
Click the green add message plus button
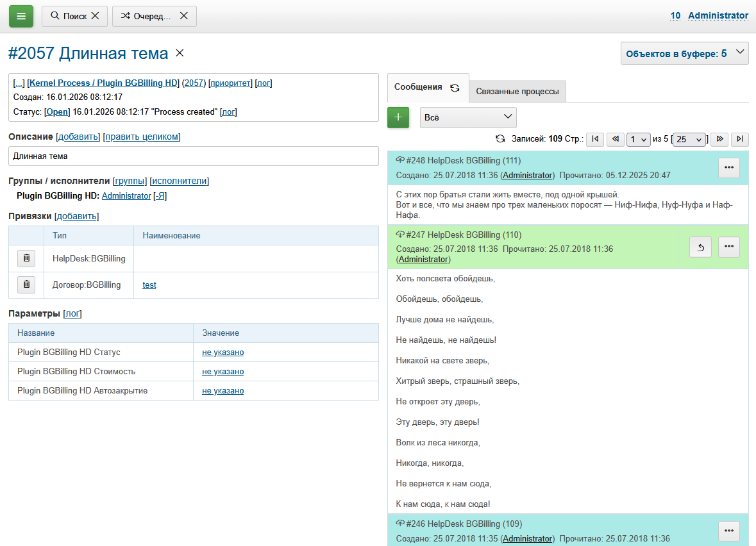(x=398, y=117)
